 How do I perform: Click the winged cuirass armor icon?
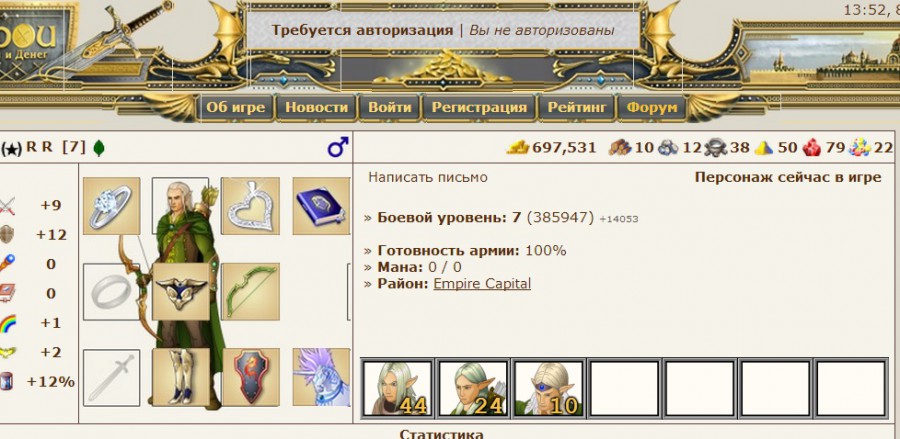coord(181,292)
